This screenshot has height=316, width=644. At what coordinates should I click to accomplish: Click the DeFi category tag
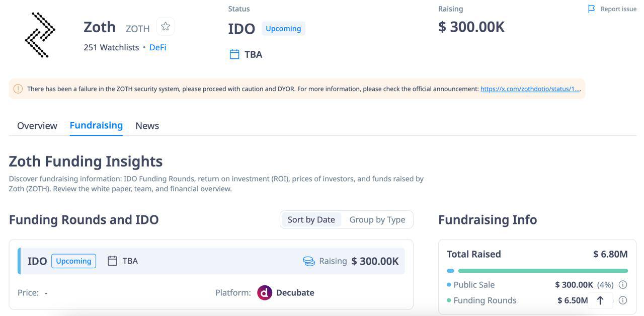pos(157,47)
